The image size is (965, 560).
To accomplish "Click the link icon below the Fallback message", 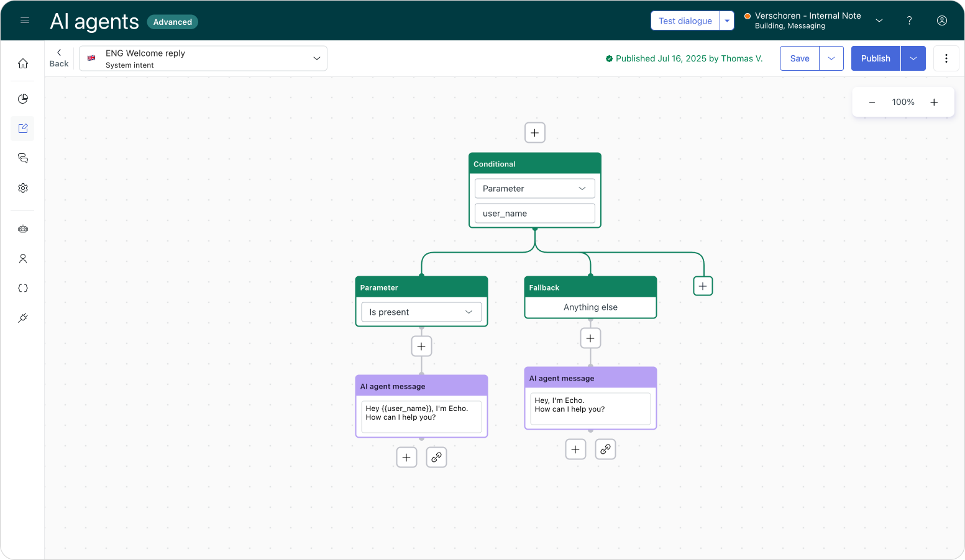I will click(605, 449).
